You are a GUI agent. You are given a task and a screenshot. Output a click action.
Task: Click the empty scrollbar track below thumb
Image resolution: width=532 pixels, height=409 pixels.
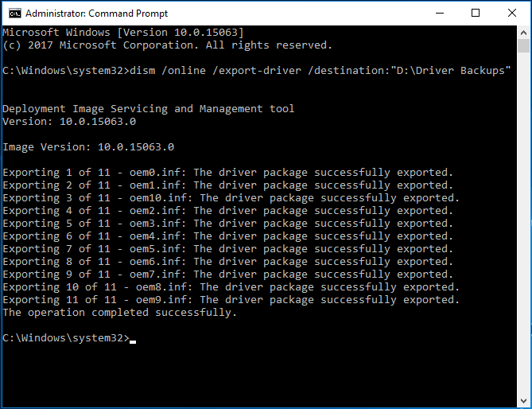tap(523, 224)
